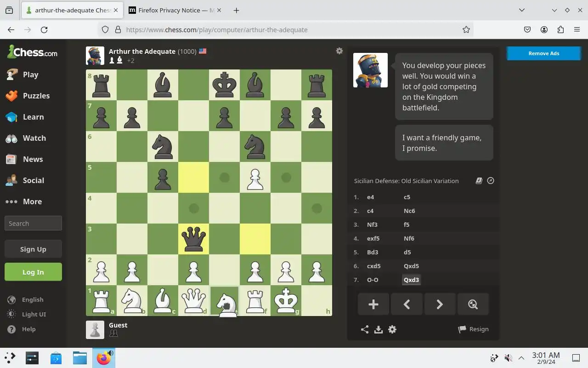Image resolution: width=588 pixels, height=368 pixels.
Task: Click Remove Ads button
Action: click(x=543, y=53)
